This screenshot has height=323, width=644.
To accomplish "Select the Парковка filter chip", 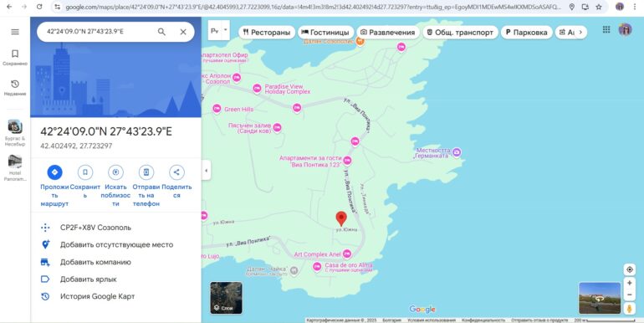I will point(526,32).
